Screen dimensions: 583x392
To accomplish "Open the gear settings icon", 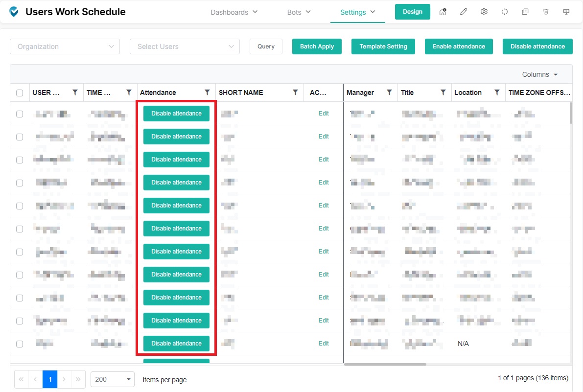I will coord(484,12).
